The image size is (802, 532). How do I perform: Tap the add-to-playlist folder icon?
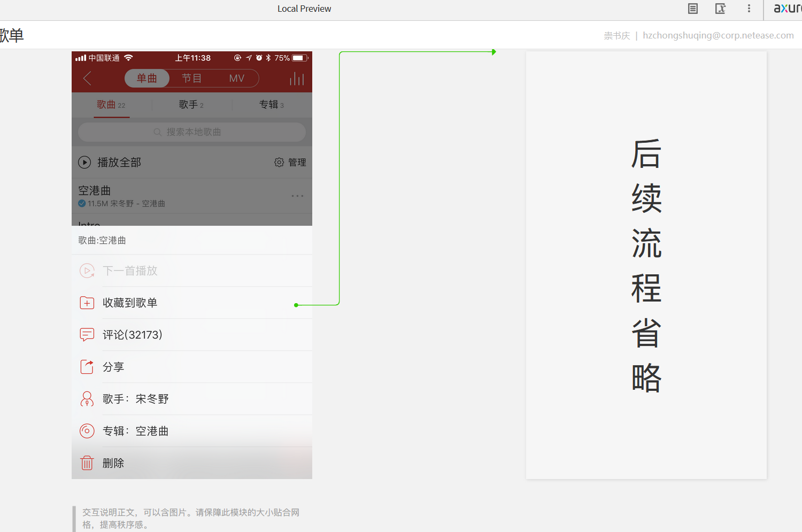[x=87, y=303]
